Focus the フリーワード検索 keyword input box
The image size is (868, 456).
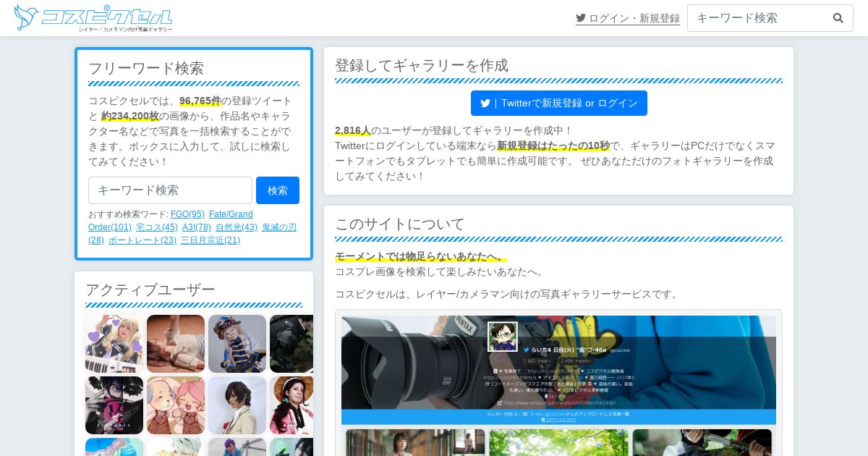point(170,190)
